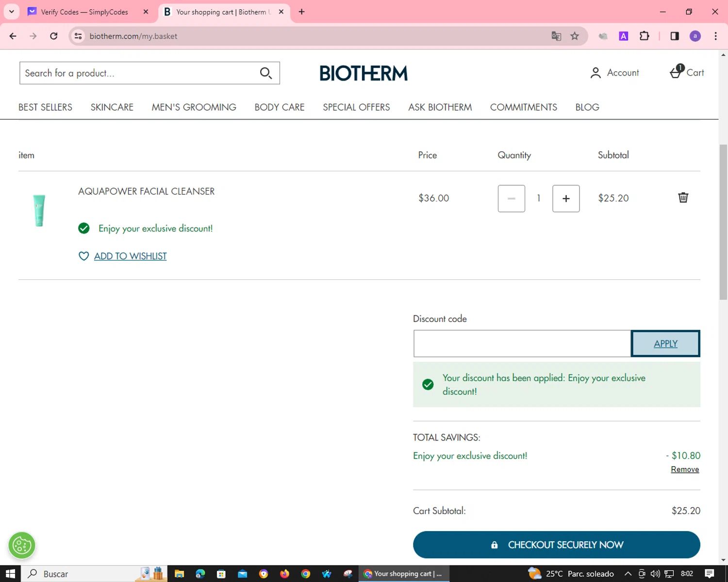Image resolution: width=728 pixels, height=582 pixels.
Task: Click the volume speaker tray icon
Action: (x=655, y=574)
